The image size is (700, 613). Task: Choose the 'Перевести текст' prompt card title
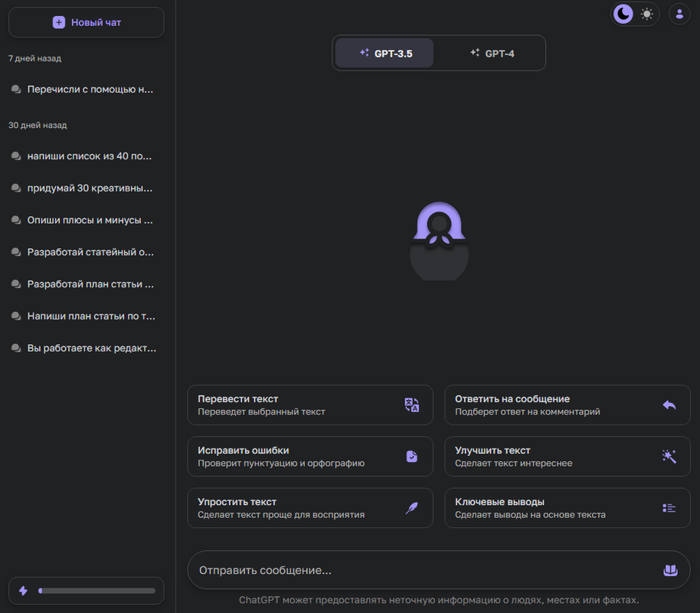pyautogui.click(x=238, y=399)
